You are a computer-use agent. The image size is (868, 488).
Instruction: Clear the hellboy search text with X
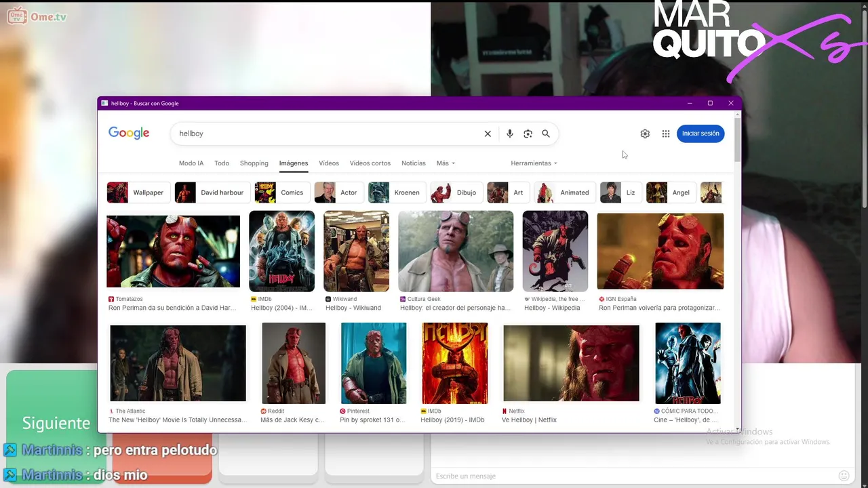[x=488, y=134]
